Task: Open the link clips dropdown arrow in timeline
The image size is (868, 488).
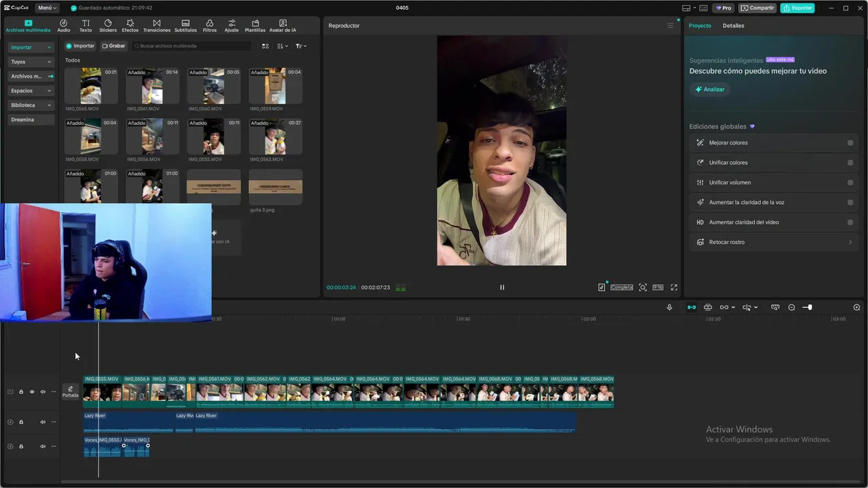Action: coord(733,307)
